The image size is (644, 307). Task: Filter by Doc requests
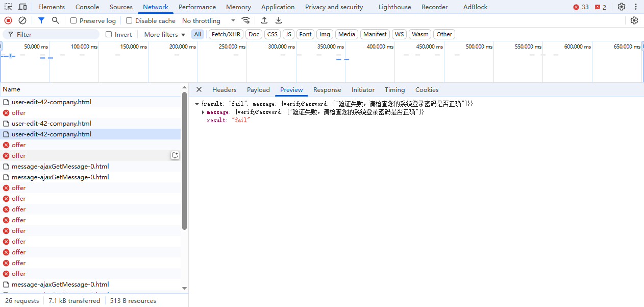pos(254,34)
